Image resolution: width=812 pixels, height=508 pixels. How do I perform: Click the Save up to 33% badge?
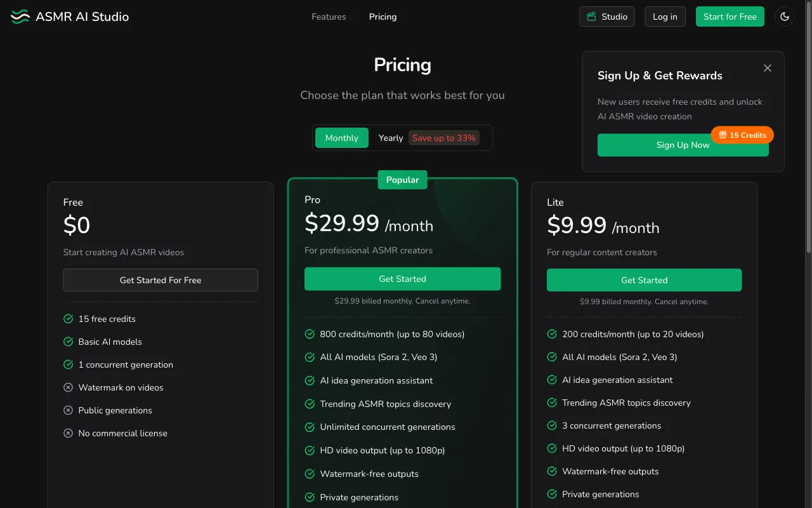point(443,138)
